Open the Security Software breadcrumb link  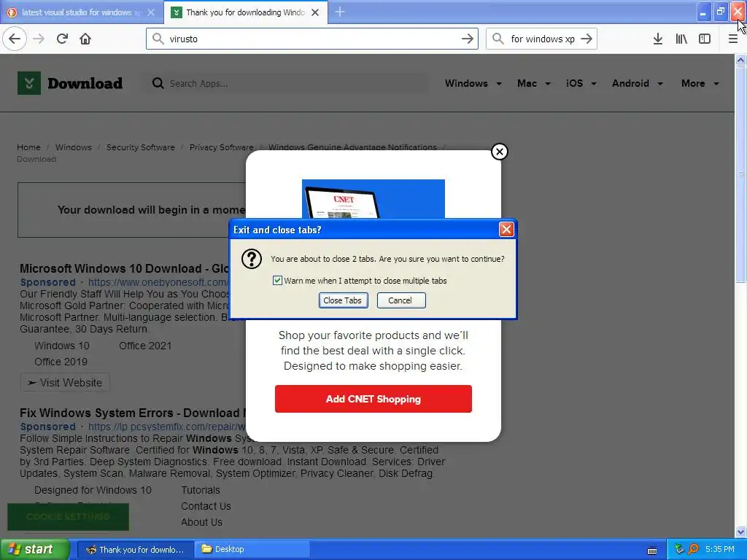[x=141, y=147]
